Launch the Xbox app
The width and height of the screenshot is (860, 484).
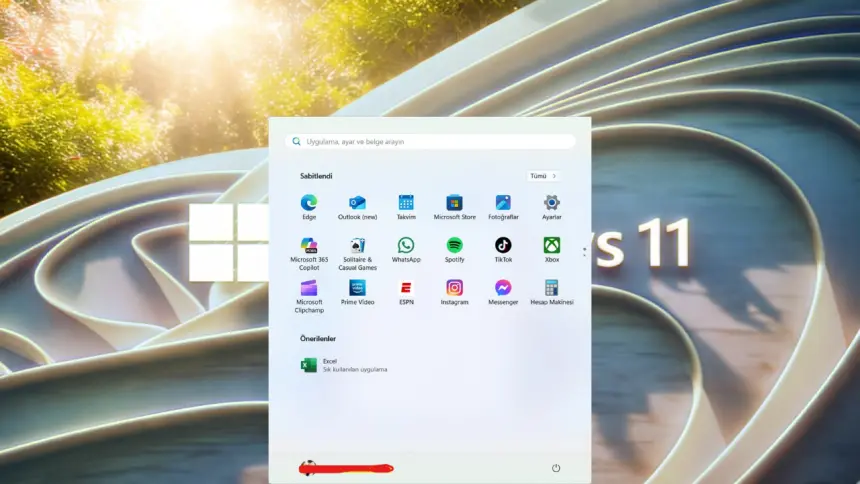pos(552,250)
